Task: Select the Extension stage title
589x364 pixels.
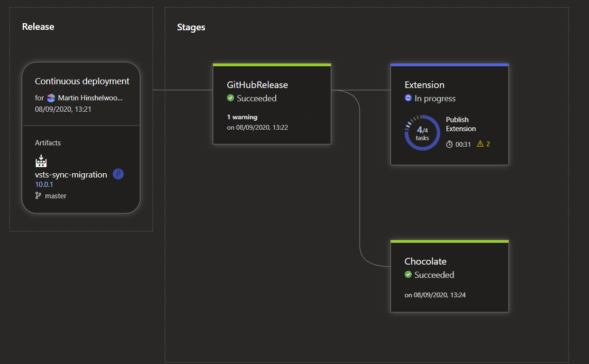Action: coord(424,85)
